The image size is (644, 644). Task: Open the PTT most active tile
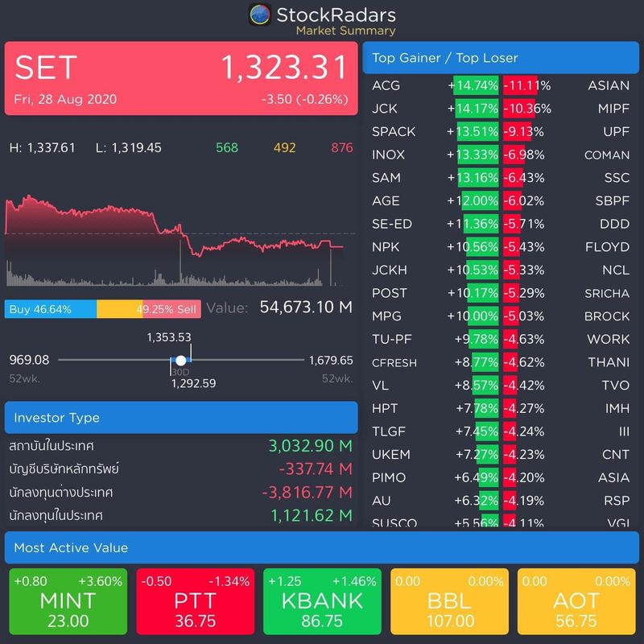pos(195,601)
